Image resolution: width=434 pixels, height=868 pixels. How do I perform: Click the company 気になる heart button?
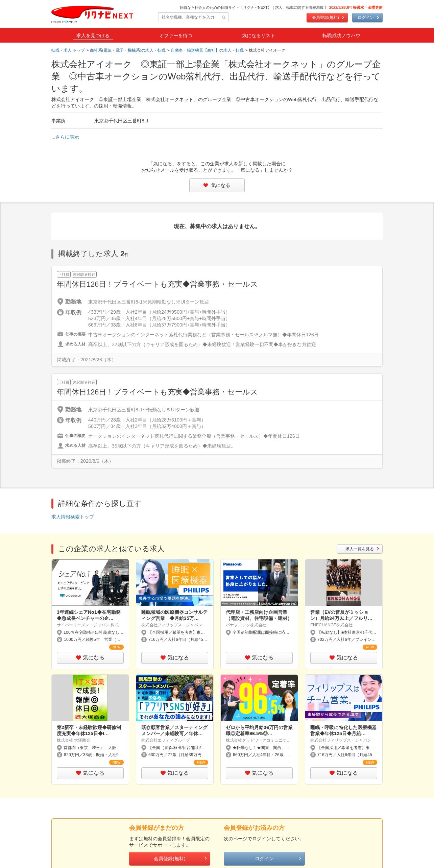217,185
